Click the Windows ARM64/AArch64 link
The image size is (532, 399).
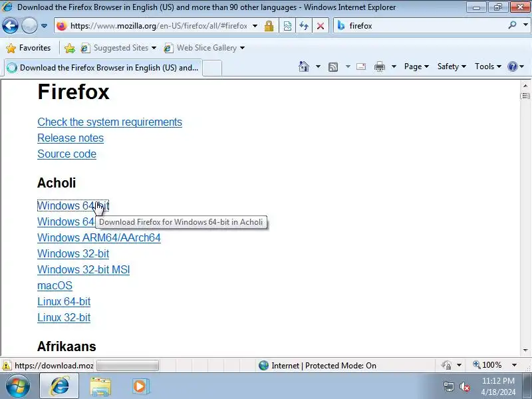(99, 237)
